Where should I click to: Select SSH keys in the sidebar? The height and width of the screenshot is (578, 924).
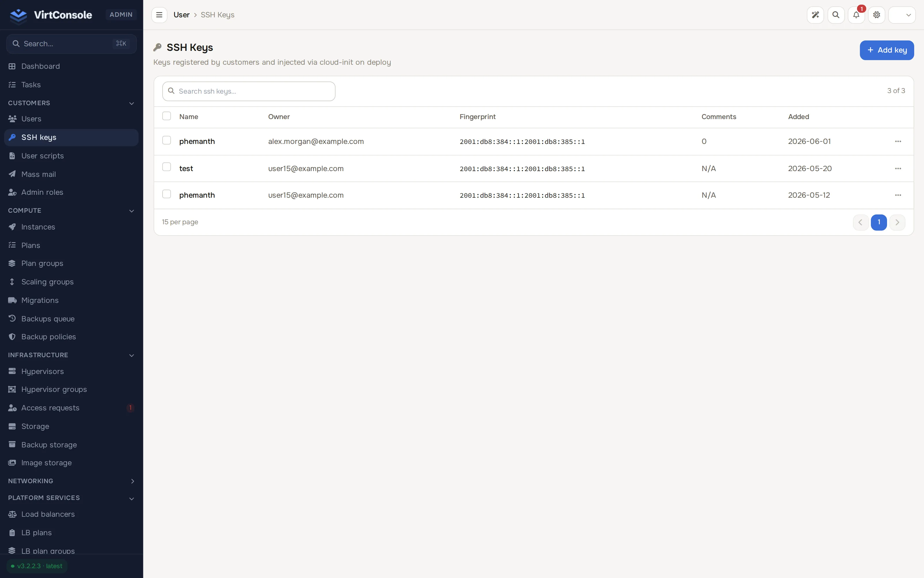[x=71, y=138]
